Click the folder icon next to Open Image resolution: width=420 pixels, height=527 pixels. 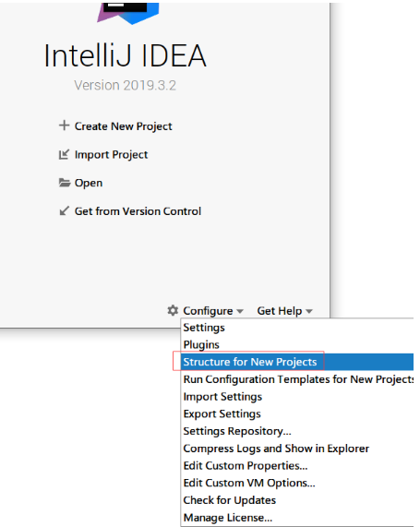tap(65, 183)
